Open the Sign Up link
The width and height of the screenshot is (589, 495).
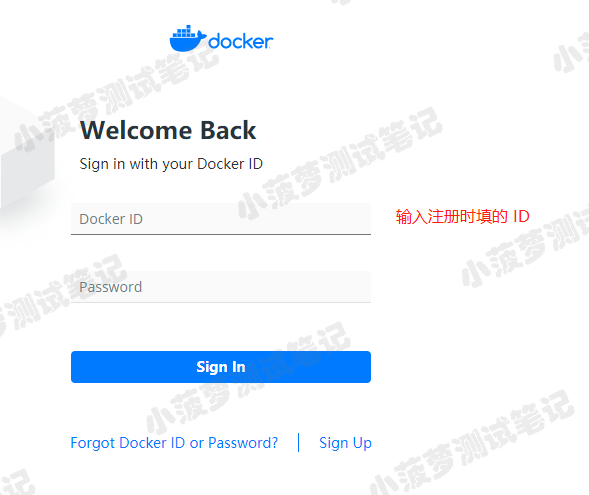pos(345,443)
